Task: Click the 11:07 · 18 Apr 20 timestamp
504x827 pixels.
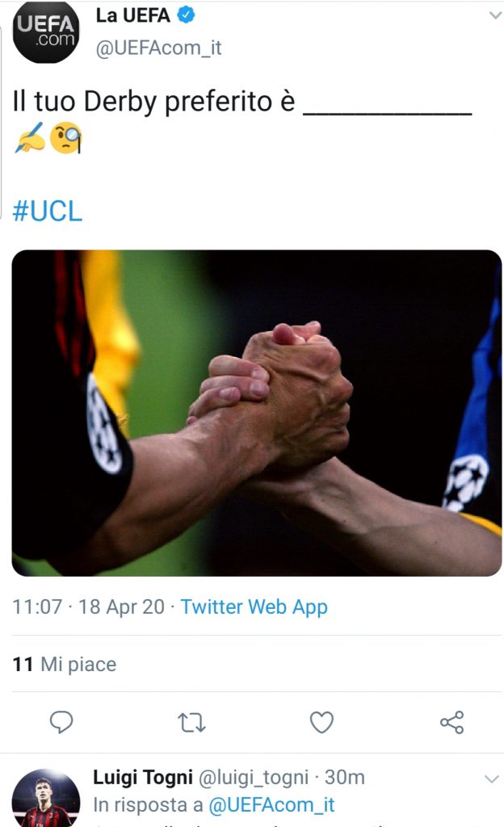Action: click(x=89, y=607)
